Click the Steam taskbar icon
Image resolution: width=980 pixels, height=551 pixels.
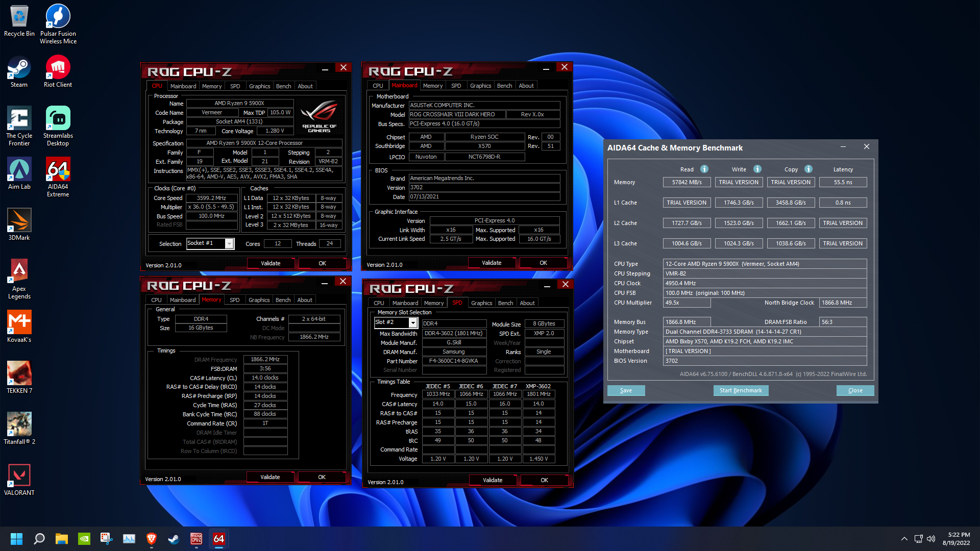(x=174, y=539)
